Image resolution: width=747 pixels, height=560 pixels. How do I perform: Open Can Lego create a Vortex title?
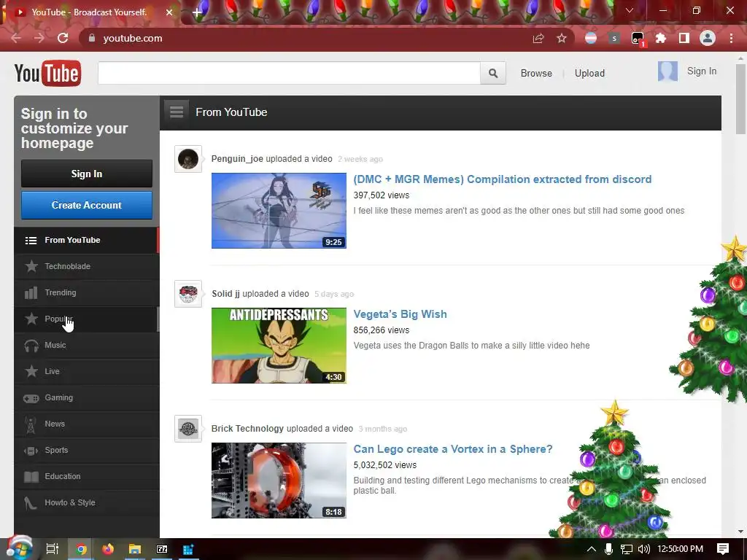pyautogui.click(x=453, y=449)
